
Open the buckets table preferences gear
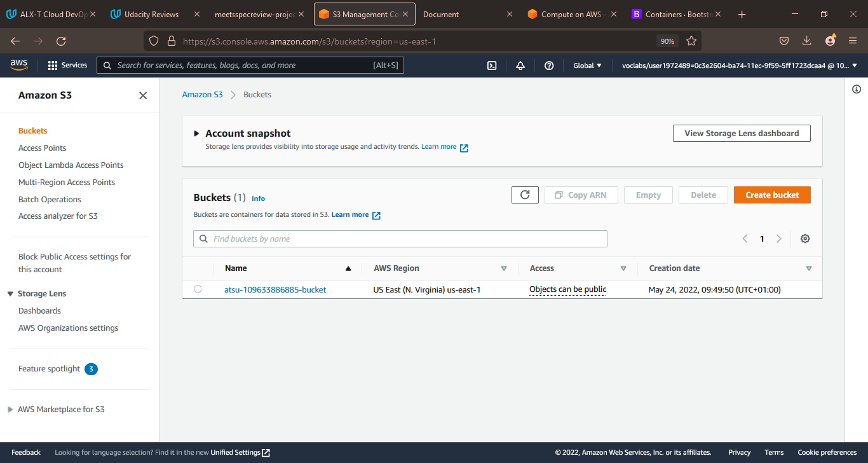point(805,238)
